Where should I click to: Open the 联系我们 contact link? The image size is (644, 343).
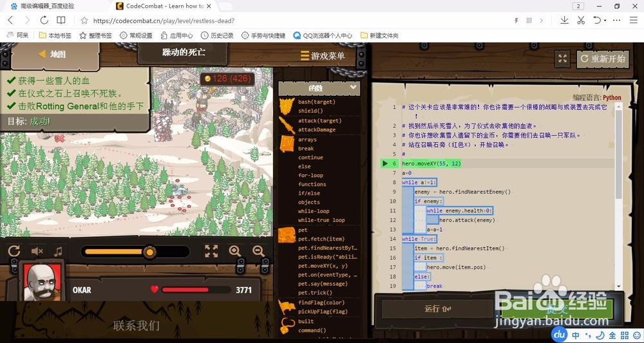coord(137,326)
